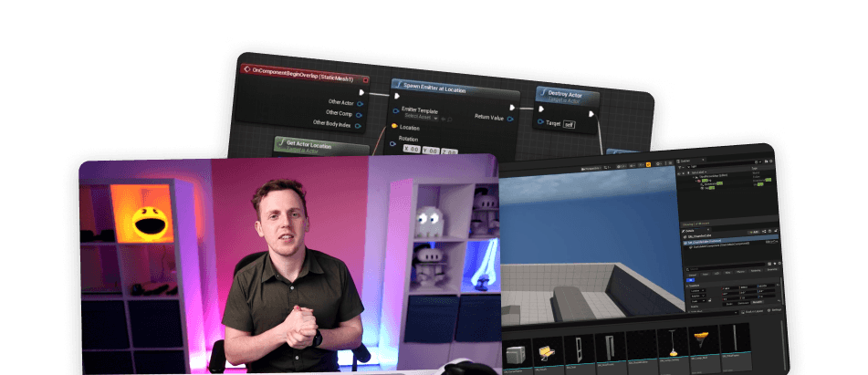Select the door frame asset thumbnail
The image size is (868, 375).
click(611, 347)
